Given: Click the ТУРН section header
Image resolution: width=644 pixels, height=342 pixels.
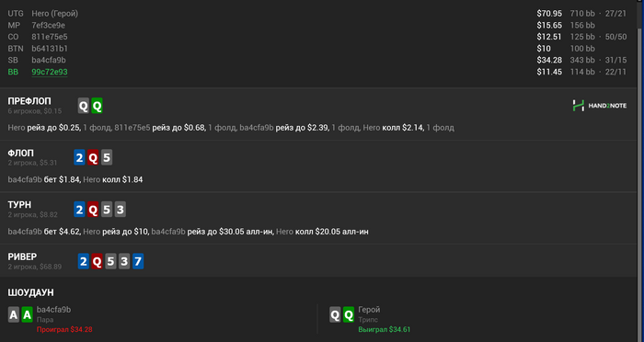Looking at the screenshot, I should (19, 204).
